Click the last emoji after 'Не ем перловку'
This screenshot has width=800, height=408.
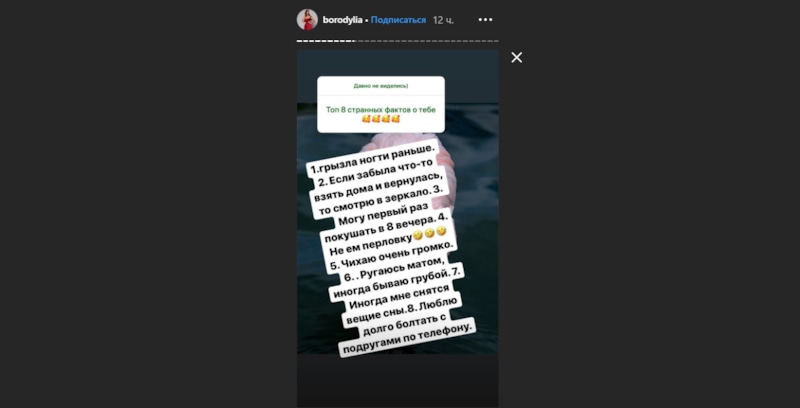pyautogui.click(x=441, y=231)
